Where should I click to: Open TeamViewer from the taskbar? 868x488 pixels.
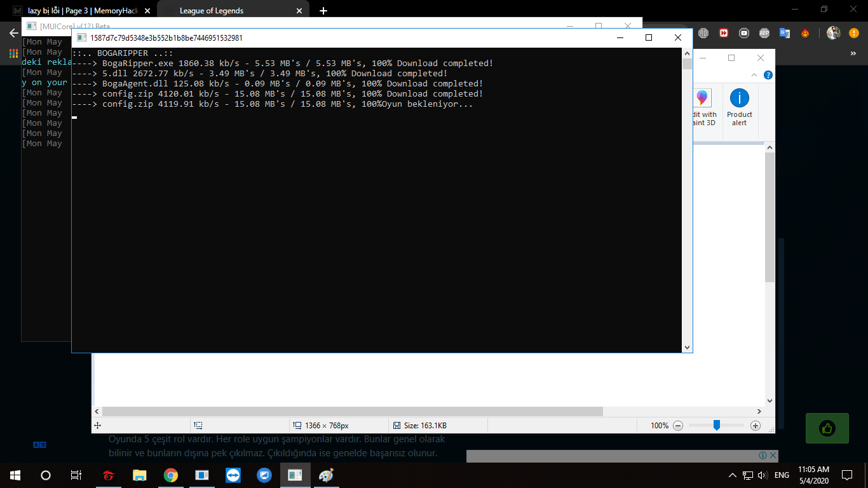click(x=233, y=475)
